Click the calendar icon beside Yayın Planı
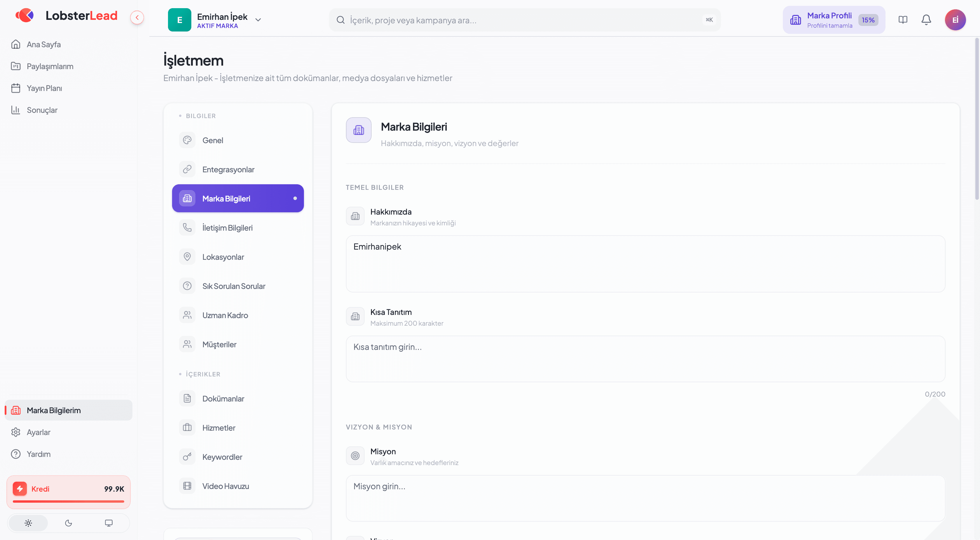Viewport: 980px width, 540px height. pos(15,88)
